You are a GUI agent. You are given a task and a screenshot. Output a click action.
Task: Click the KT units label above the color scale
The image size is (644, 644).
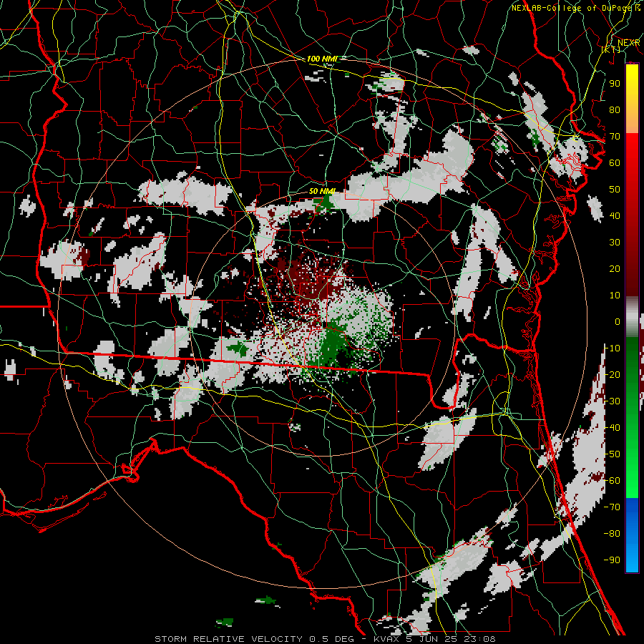click(611, 49)
